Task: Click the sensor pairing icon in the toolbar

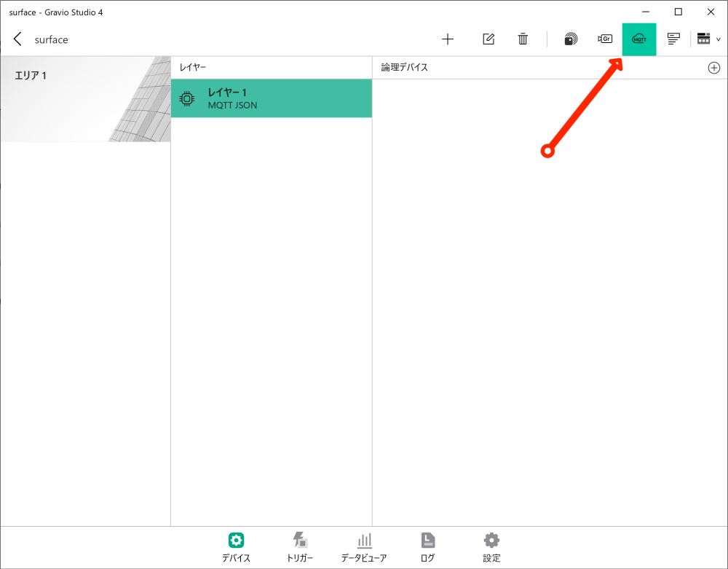Action: (x=571, y=39)
